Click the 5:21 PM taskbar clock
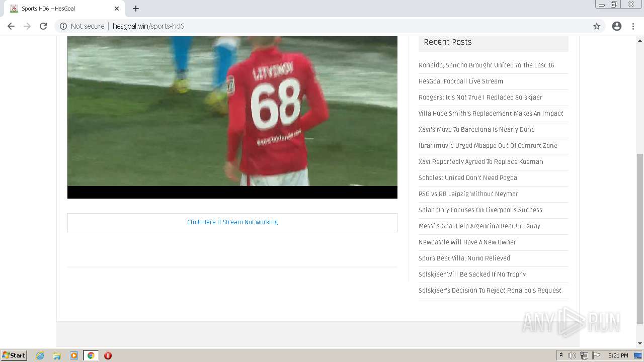644x362 pixels. click(x=618, y=355)
